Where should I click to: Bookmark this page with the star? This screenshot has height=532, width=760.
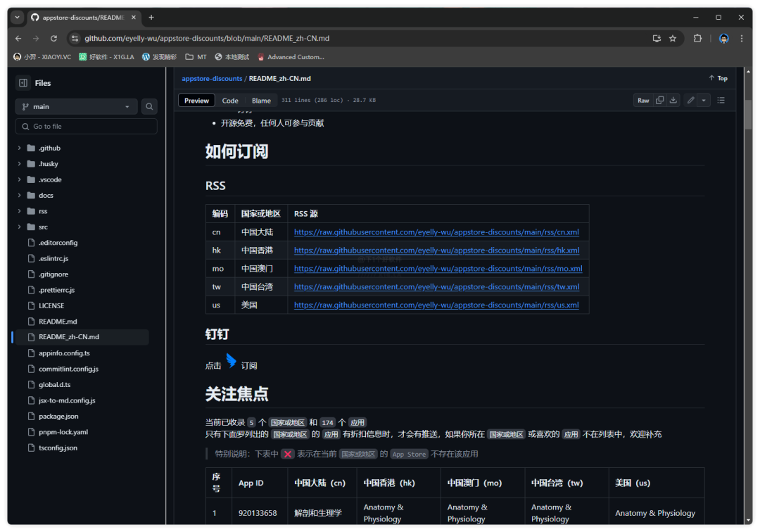click(673, 38)
